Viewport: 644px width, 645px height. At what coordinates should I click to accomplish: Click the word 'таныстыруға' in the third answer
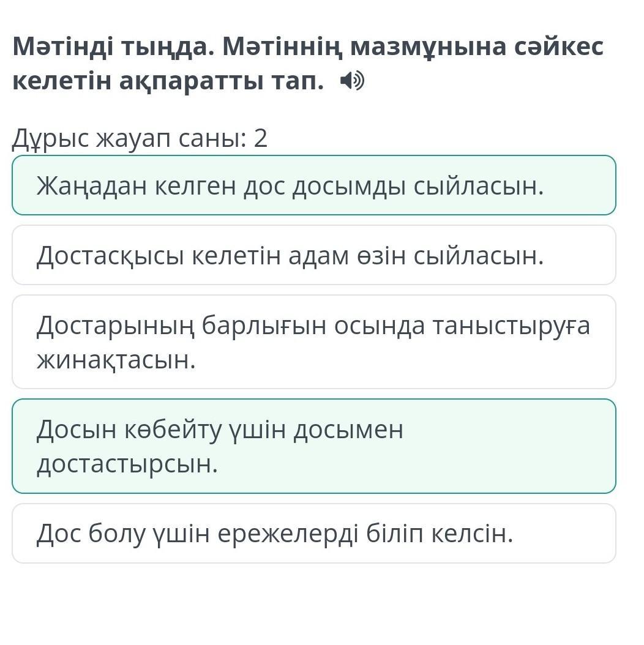click(x=511, y=327)
